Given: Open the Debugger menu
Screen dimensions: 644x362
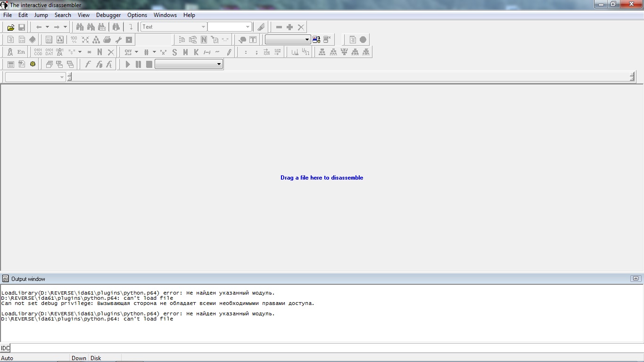Looking at the screenshot, I should pyautogui.click(x=108, y=15).
